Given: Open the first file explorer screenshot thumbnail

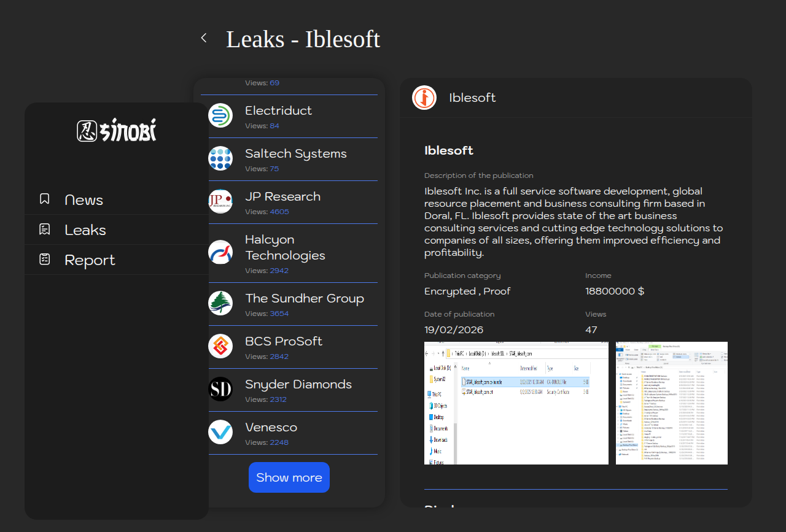Looking at the screenshot, I should pos(516,403).
